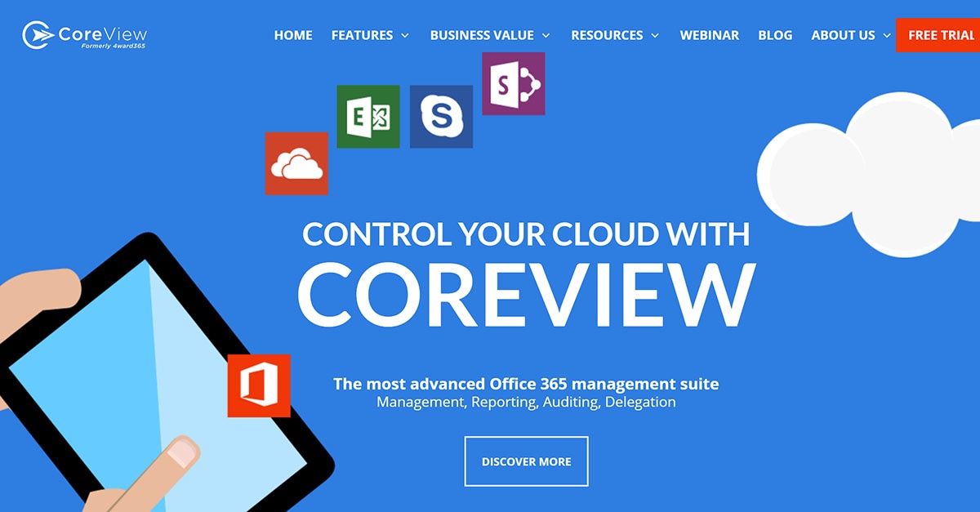Click the Control Your Cloud With heading

[x=526, y=234]
